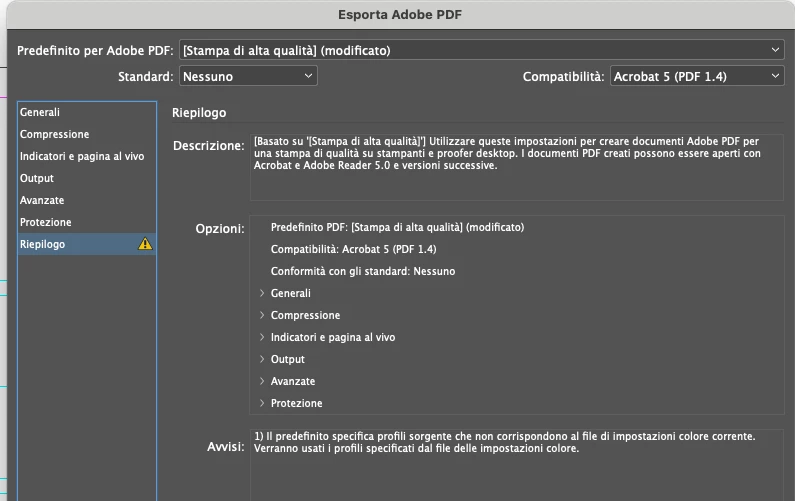
Task: Expand Avanzate in the Opzioni list
Action: (262, 381)
